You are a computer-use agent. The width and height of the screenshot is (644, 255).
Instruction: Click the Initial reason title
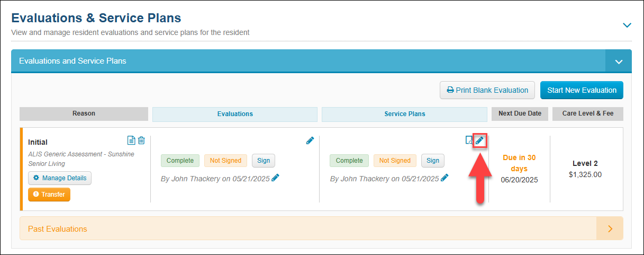pos(38,142)
